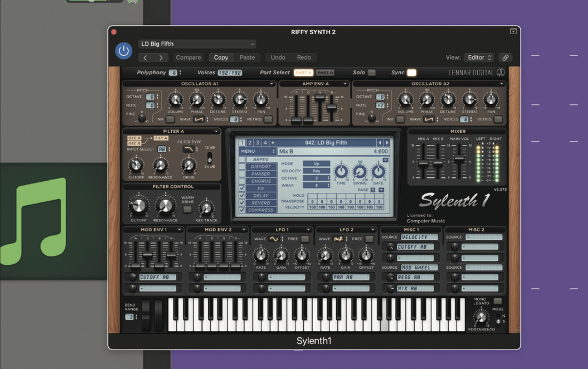Viewport: 588px width, 369px height.
Task: Click the Undo button
Action: pos(278,57)
